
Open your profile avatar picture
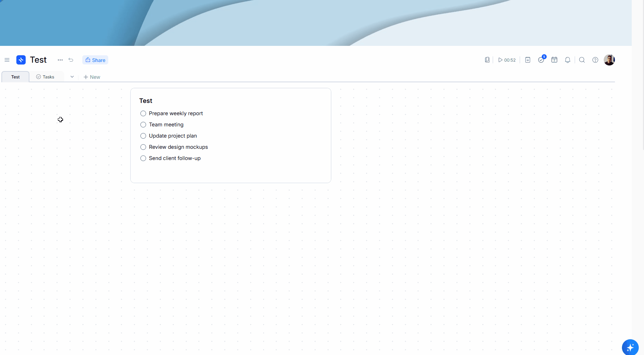click(609, 60)
